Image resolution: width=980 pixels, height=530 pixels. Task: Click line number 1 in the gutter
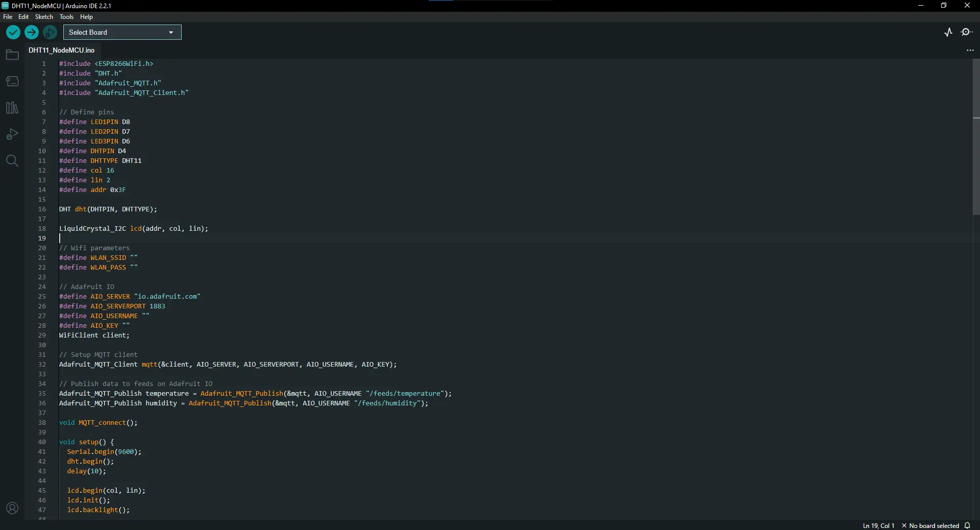pos(44,64)
